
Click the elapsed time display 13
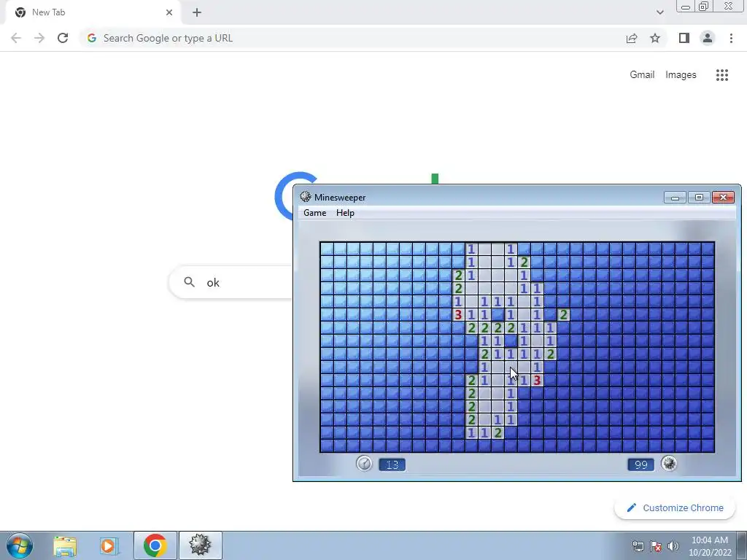coord(392,464)
